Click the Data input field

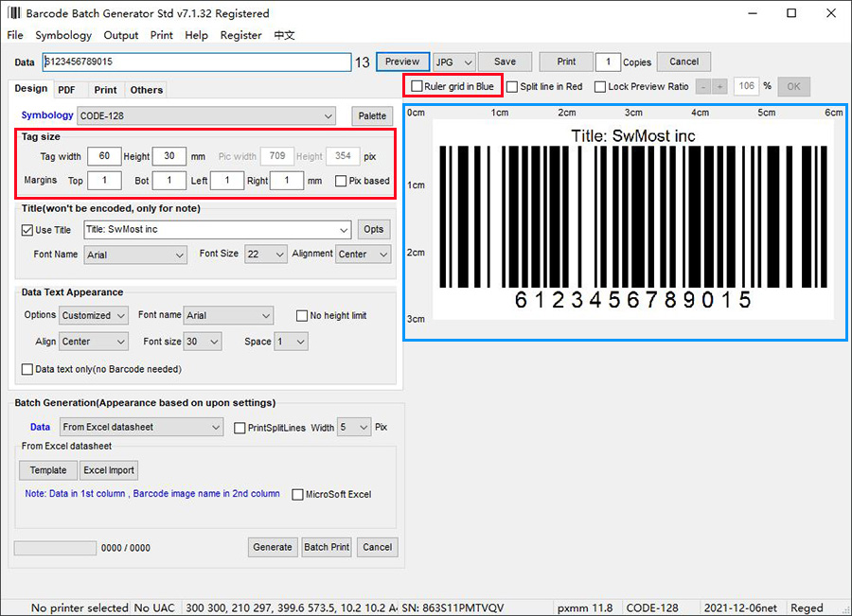[197, 62]
